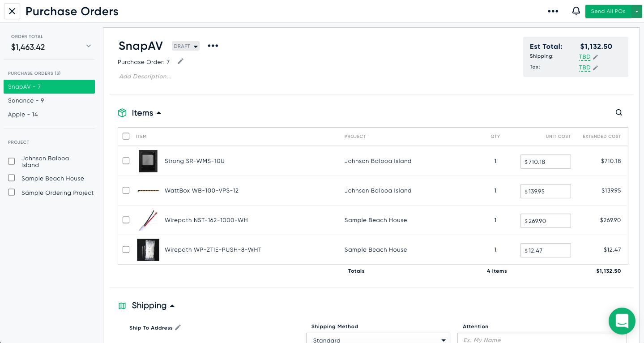The image size is (644, 343).
Task: Click the $139.95 unit cost field
Action: pos(546,191)
